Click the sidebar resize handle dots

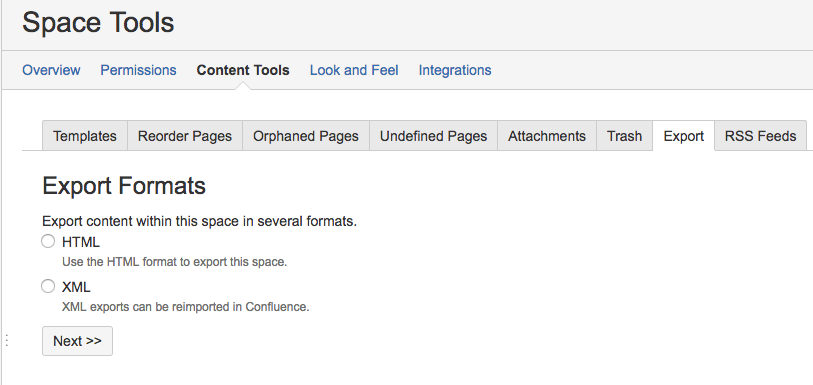point(7,340)
